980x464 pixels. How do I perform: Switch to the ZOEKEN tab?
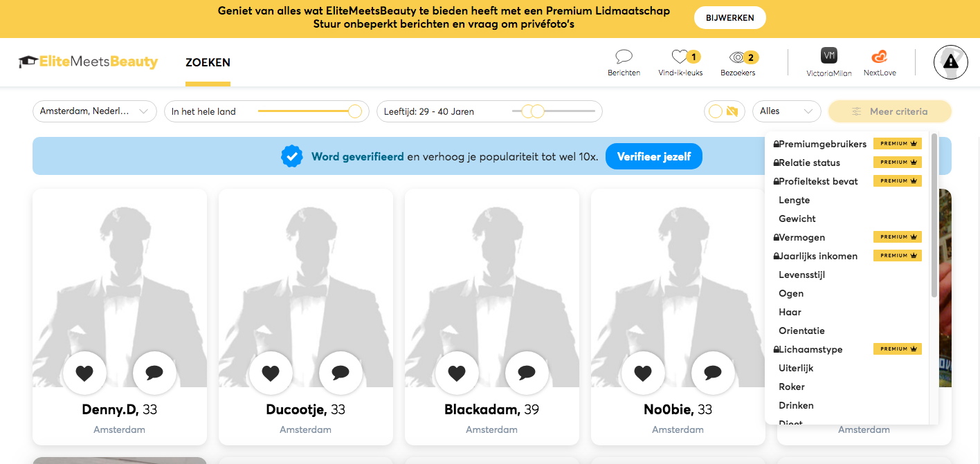click(x=208, y=62)
